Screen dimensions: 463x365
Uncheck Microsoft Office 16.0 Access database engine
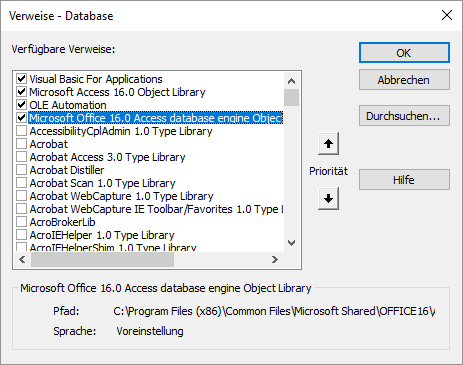tap(22, 118)
